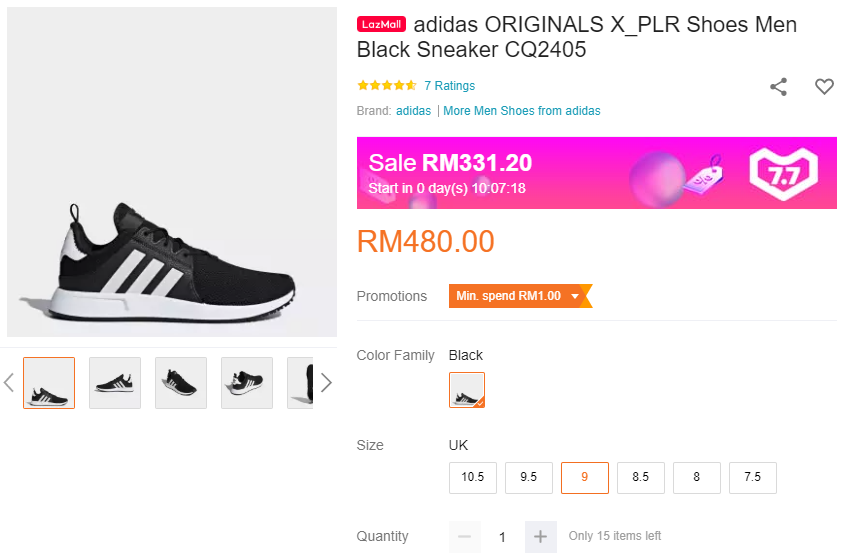Click the star rating icons

click(386, 86)
